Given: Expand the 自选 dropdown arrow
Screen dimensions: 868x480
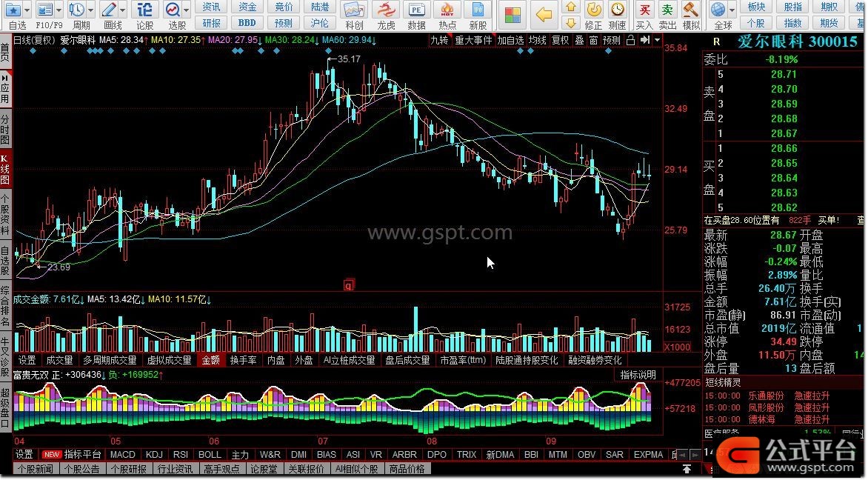Looking at the screenshot, I should (27, 10).
